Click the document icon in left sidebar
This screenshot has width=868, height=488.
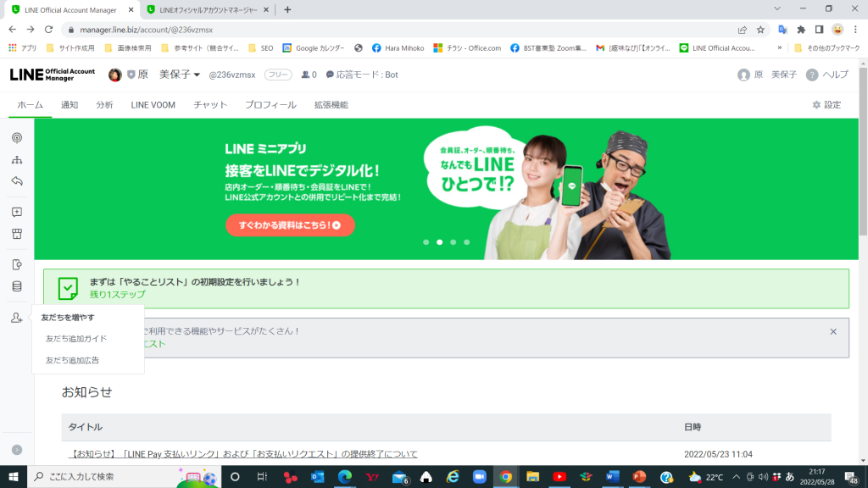17,264
